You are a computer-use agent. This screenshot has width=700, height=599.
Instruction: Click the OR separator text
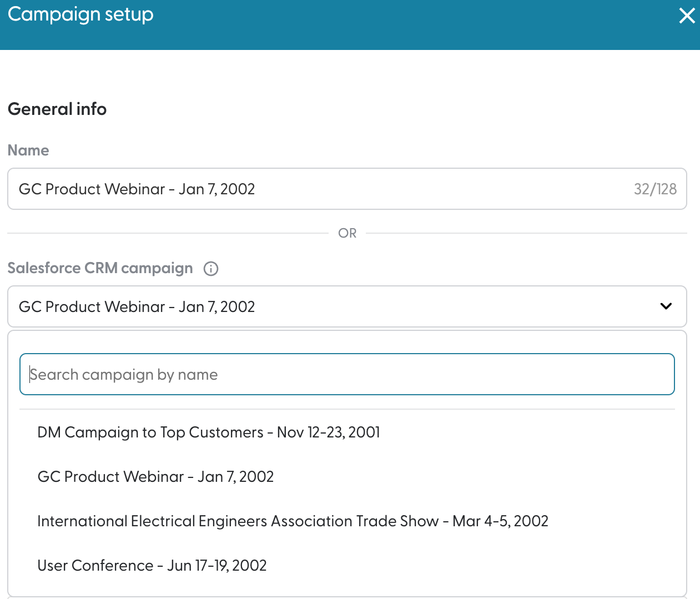tap(348, 233)
